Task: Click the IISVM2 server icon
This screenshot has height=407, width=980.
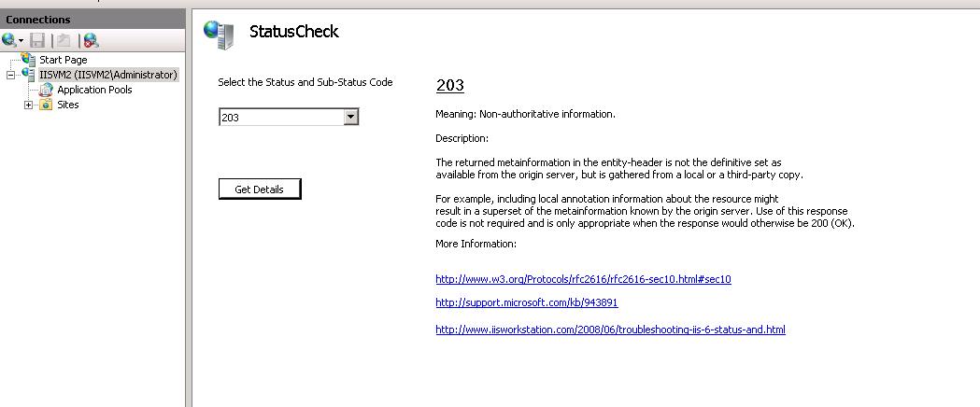Action: tap(29, 75)
